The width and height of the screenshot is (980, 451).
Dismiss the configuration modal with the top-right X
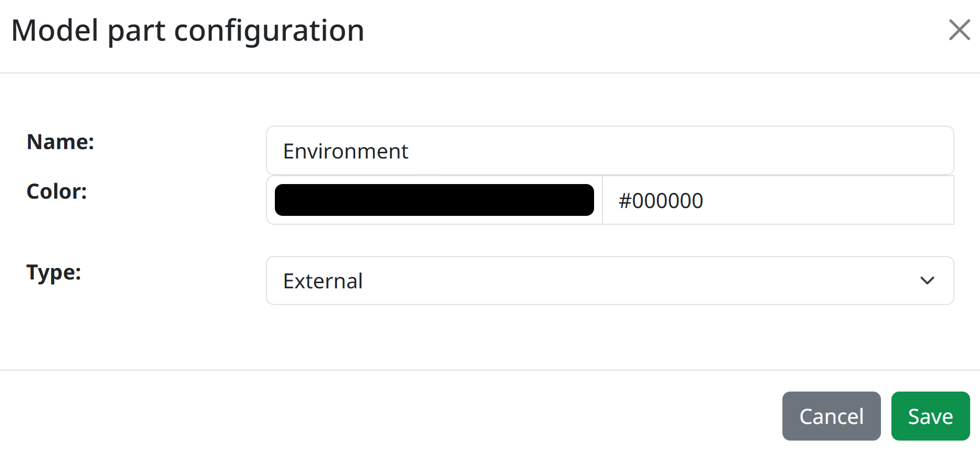pyautogui.click(x=959, y=30)
